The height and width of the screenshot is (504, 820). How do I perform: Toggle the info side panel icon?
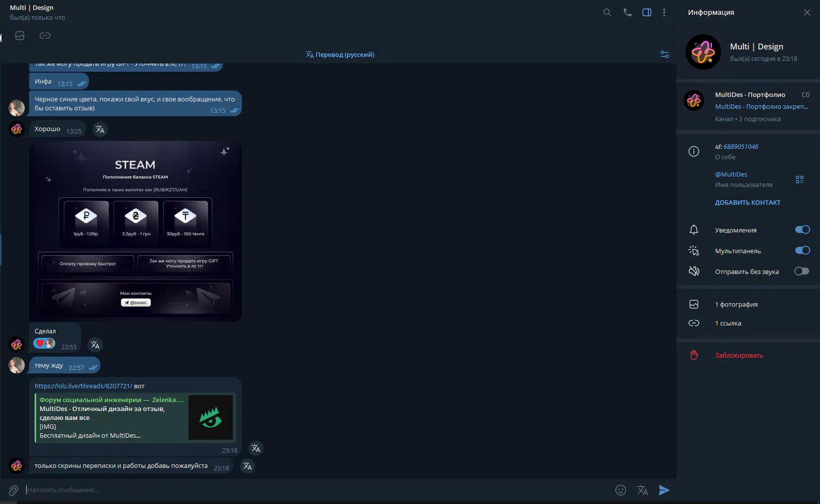[647, 12]
